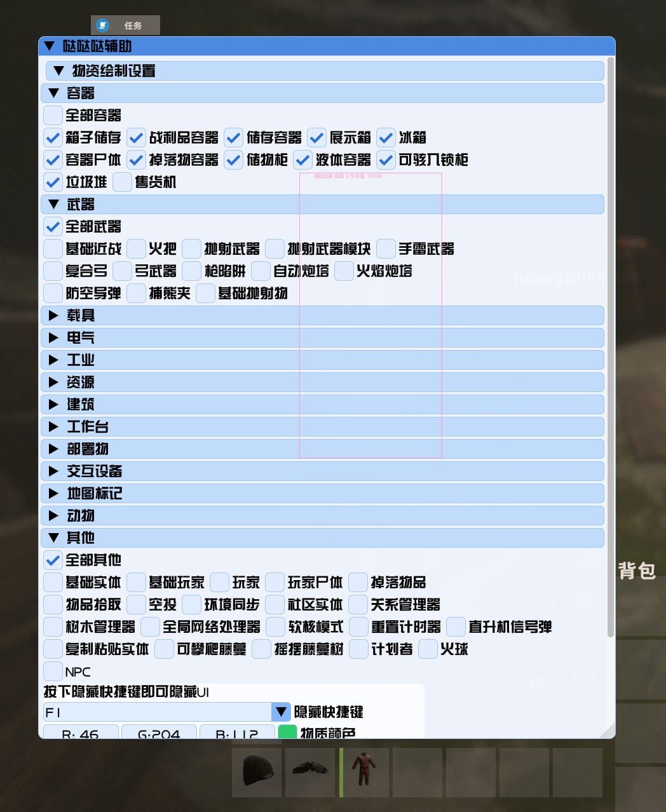The image size is (666, 812).
Task: Open the 背包 label in game window
Action: [x=637, y=571]
